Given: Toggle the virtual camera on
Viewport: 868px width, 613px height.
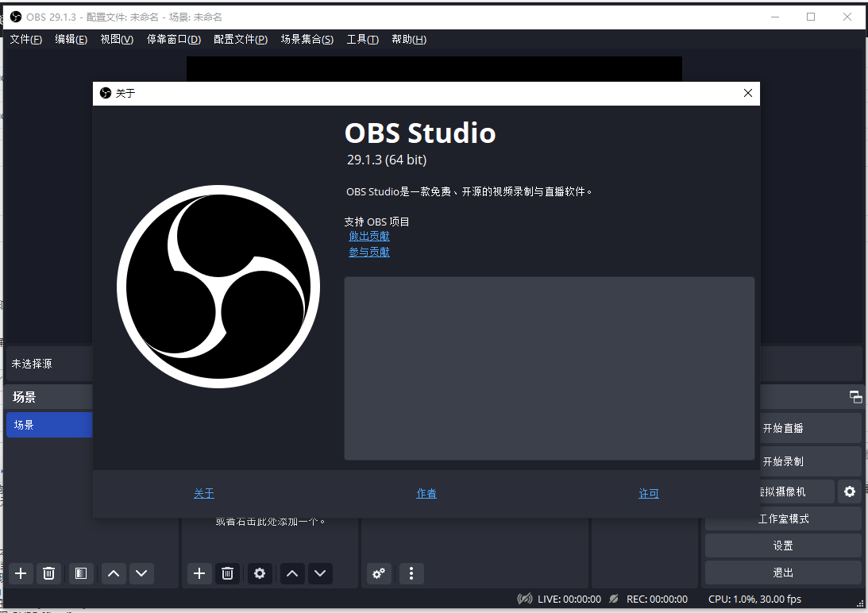Looking at the screenshot, I should tap(774, 492).
